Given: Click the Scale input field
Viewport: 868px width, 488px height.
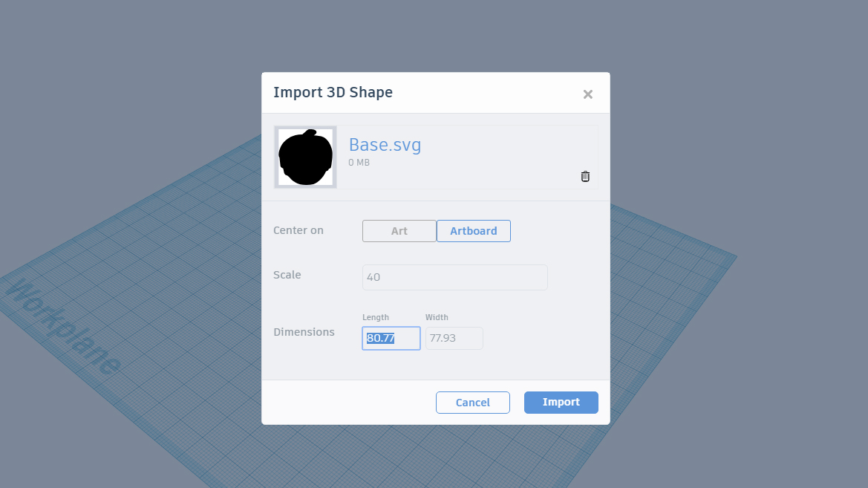Looking at the screenshot, I should [455, 277].
